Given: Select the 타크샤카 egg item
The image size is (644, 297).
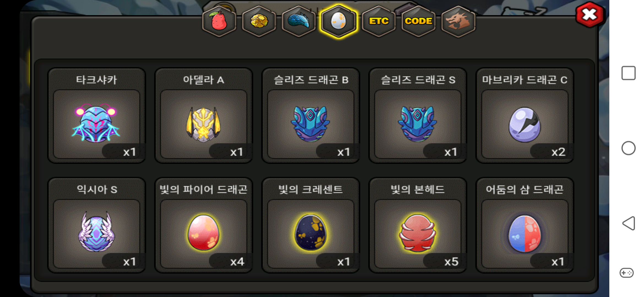Looking at the screenshot, I should click(x=97, y=116).
